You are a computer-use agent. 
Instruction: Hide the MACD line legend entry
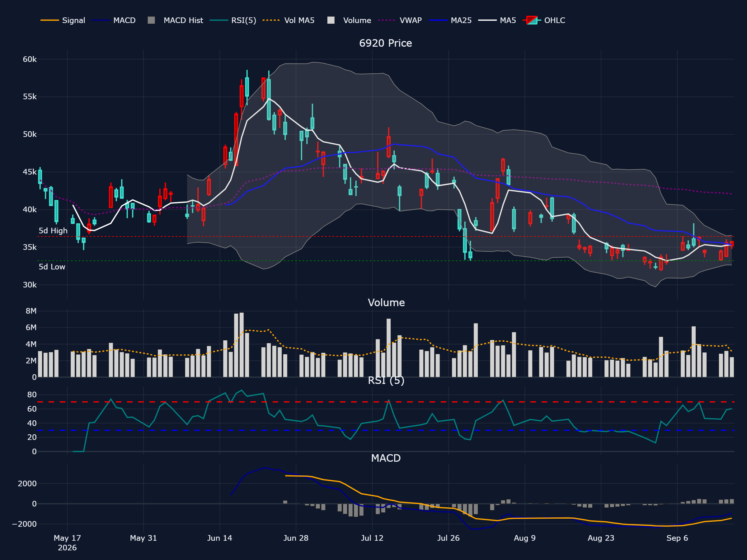click(x=114, y=20)
